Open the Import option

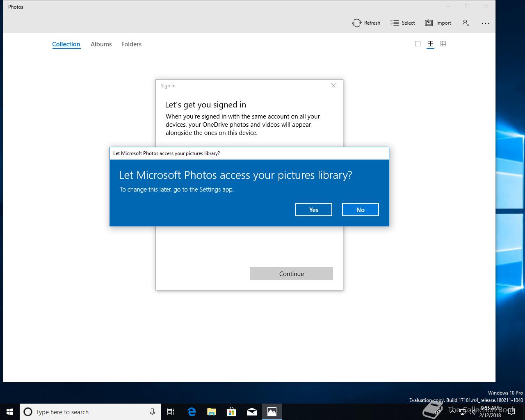tap(438, 23)
